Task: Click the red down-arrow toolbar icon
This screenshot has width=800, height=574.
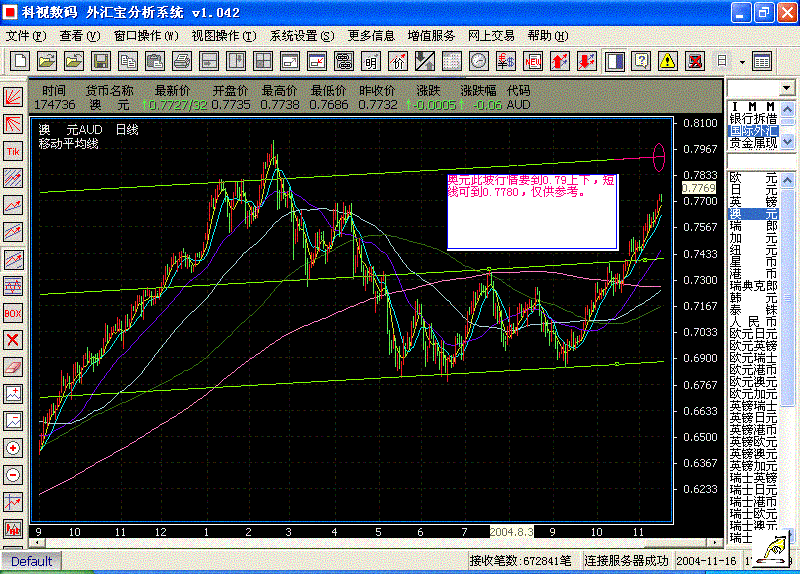Action: (587, 61)
